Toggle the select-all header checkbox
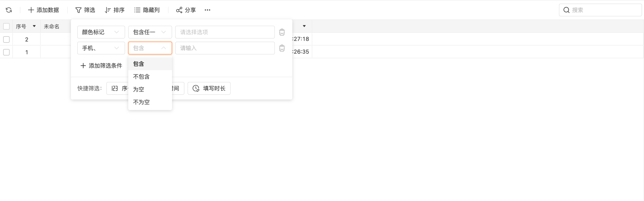The height and width of the screenshot is (201, 644). click(x=6, y=26)
